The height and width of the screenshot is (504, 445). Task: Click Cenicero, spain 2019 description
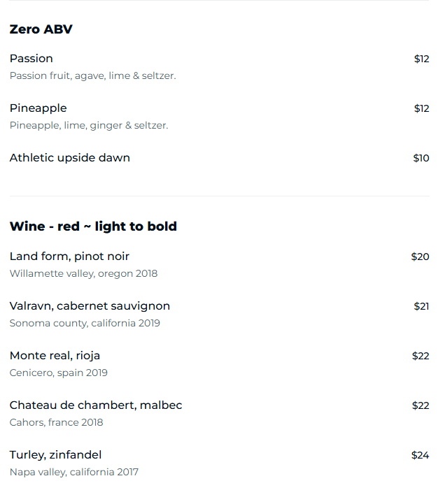pos(59,373)
